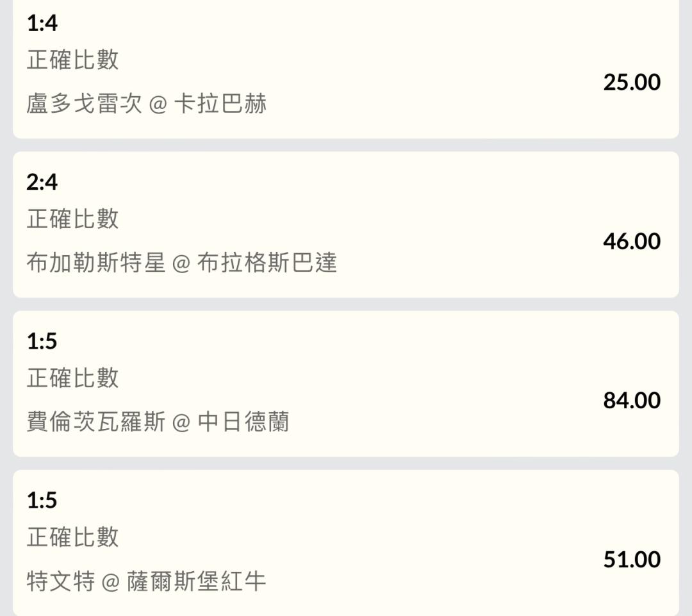Tap the 25.00 odds value

(632, 82)
